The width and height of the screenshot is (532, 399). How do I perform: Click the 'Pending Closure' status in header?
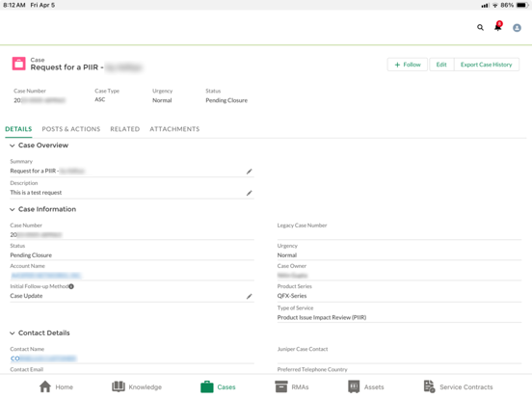coord(226,100)
